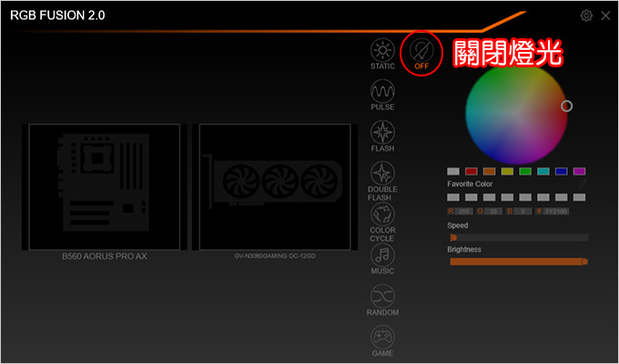Click the Favorite Color label
Viewport: 619px width, 364px height.
[470, 184]
